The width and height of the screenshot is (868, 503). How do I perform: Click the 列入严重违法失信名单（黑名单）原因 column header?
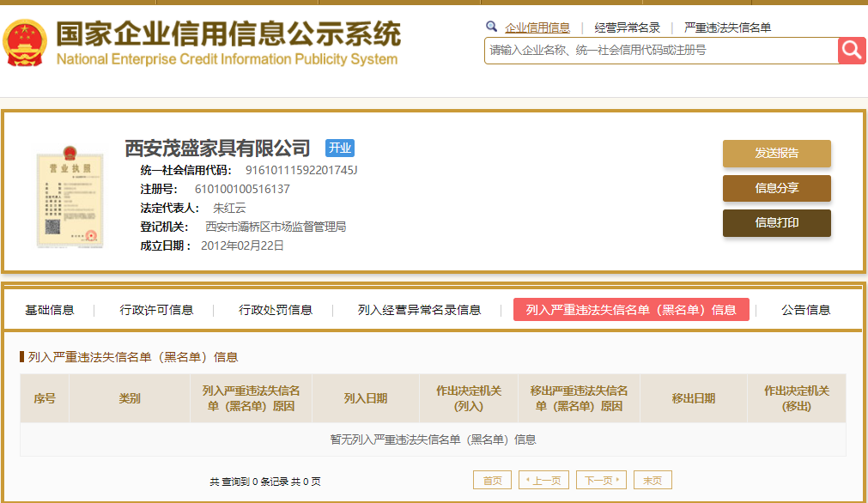click(252, 398)
